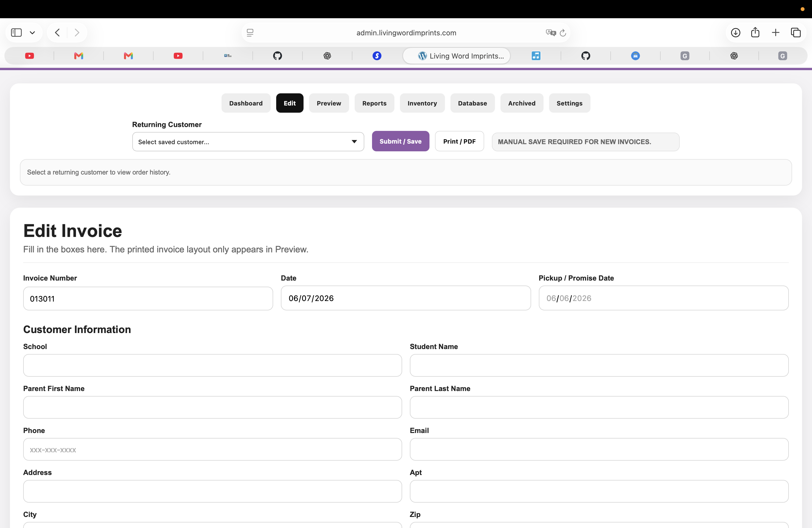Open the small blue-text favicon tab before the GitHub tab
812x528 pixels.
pyautogui.click(x=228, y=56)
